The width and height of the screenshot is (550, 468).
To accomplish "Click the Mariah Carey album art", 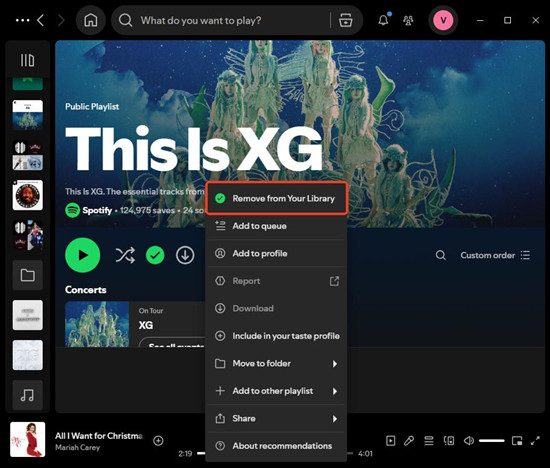I will click(x=28, y=439).
